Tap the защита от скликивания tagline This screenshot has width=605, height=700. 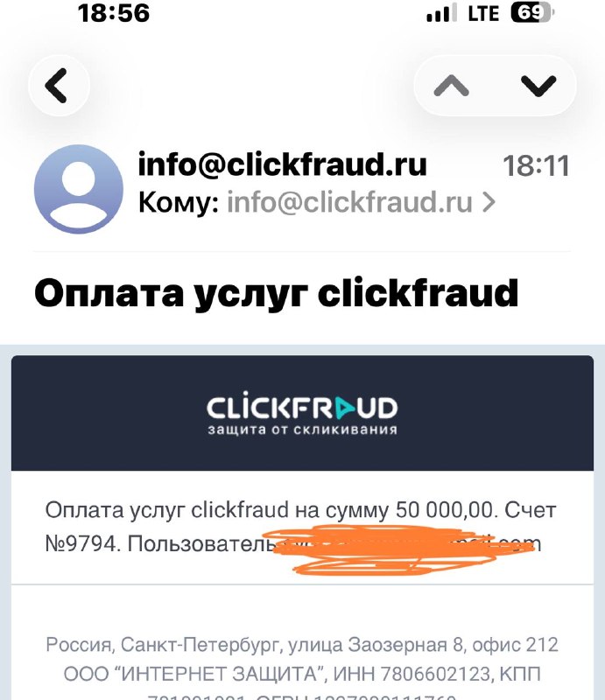coord(303,430)
